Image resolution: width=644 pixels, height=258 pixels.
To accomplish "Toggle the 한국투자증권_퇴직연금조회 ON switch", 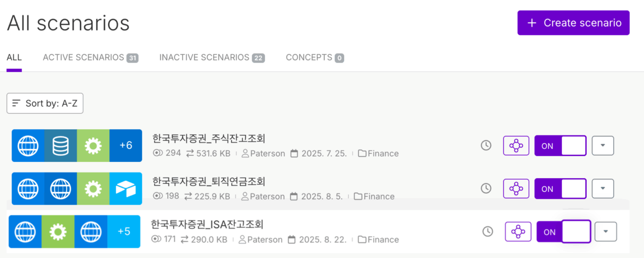I will [x=560, y=189].
